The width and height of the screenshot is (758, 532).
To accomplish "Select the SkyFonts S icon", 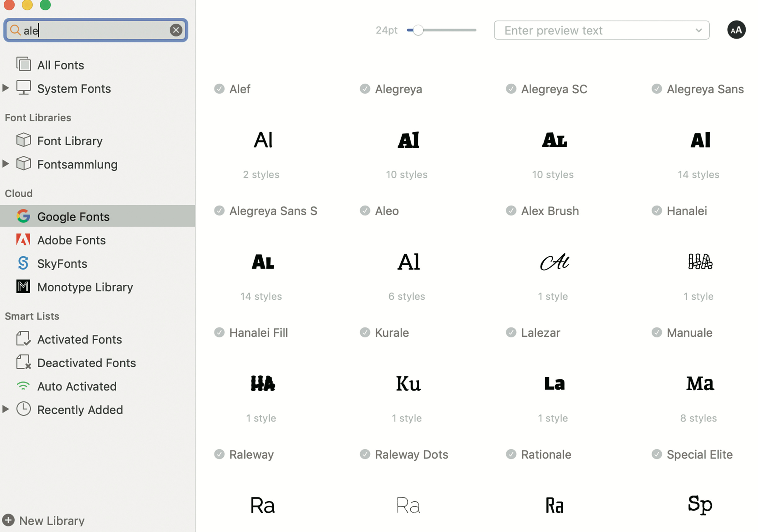I will [x=23, y=263].
